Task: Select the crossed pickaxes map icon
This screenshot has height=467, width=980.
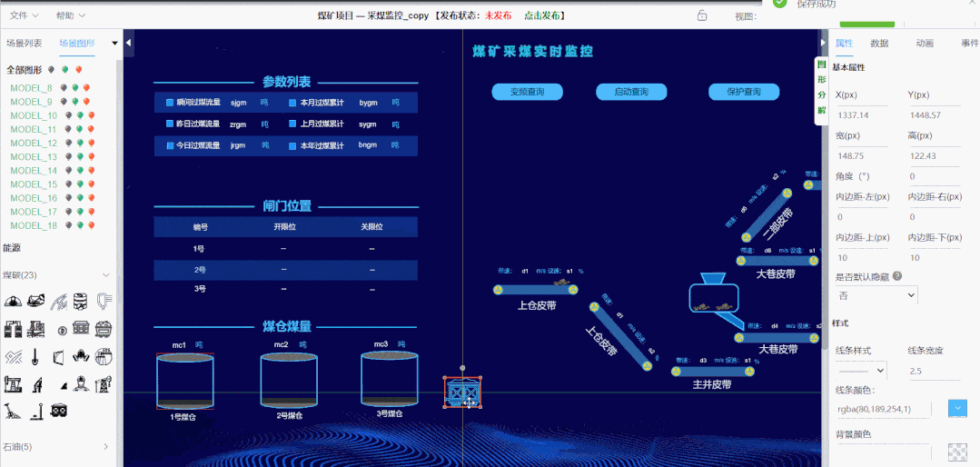Action: coord(13,356)
